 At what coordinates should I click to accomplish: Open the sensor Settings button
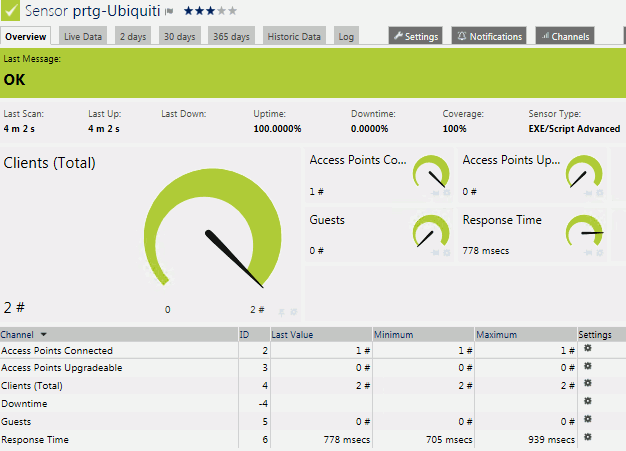pos(416,36)
